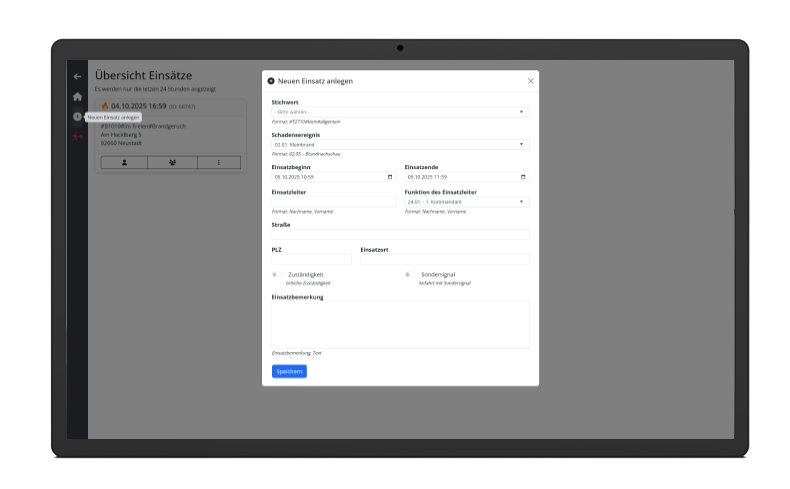Open the group icon on Einsatz card

coord(172,162)
